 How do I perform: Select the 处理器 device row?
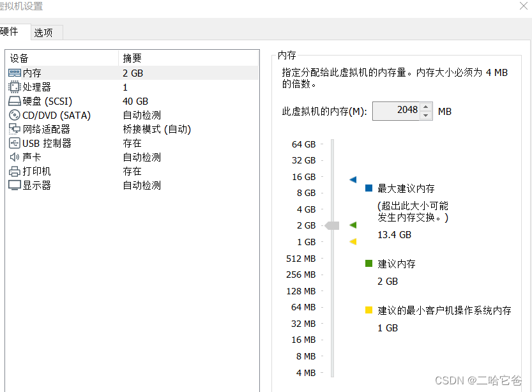(x=133, y=87)
